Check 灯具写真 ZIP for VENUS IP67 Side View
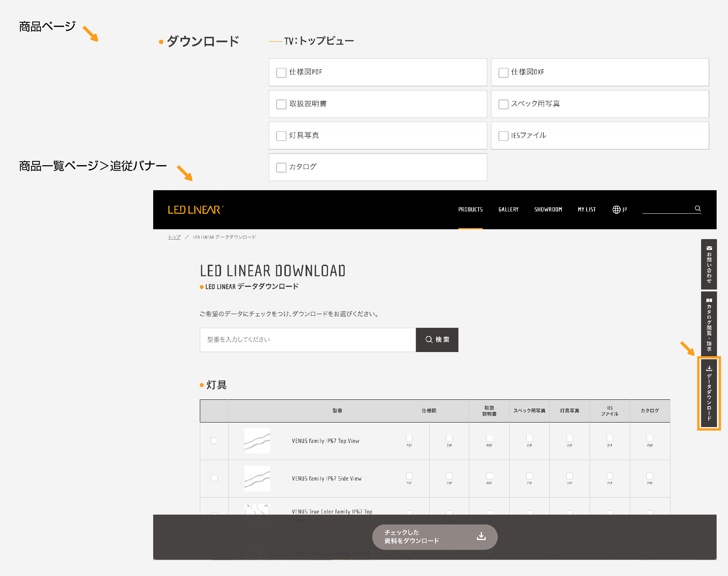Screen dimensions: 728x576 tap(570, 476)
